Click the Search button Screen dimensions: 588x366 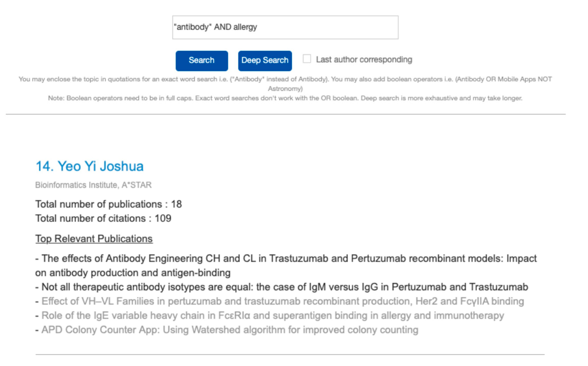point(201,61)
